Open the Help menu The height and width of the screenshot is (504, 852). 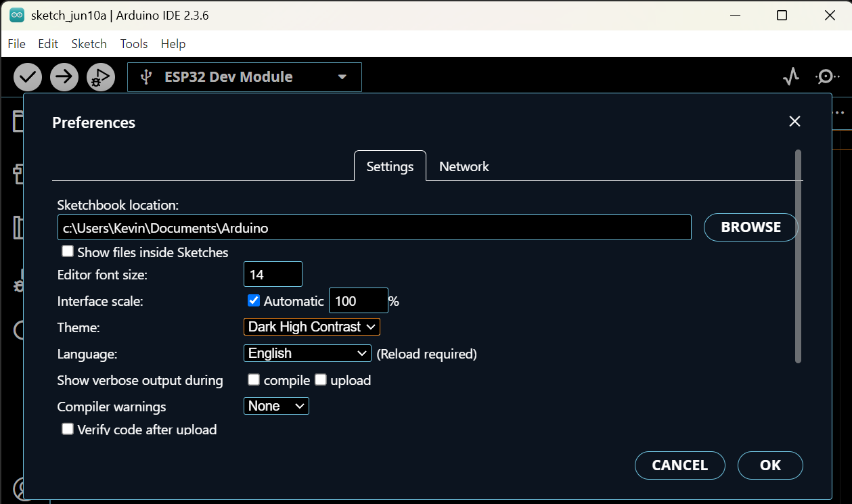click(173, 43)
